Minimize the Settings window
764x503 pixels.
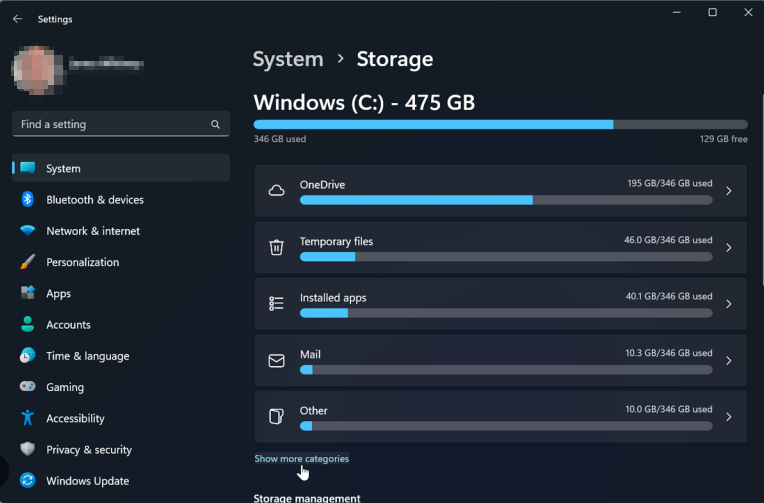[x=676, y=12]
